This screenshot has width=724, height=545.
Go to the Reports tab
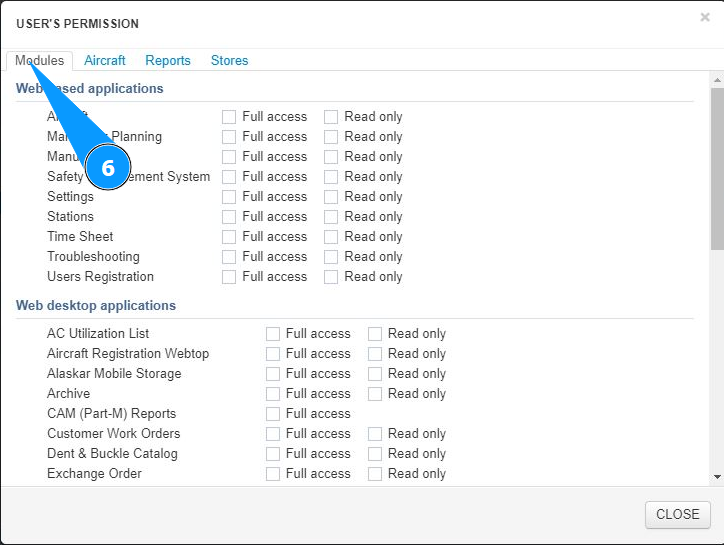click(168, 61)
